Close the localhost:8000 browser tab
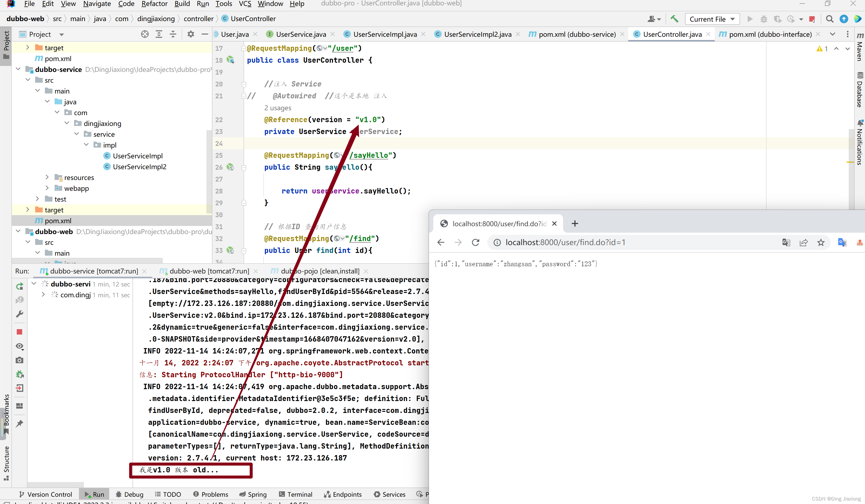 point(554,224)
